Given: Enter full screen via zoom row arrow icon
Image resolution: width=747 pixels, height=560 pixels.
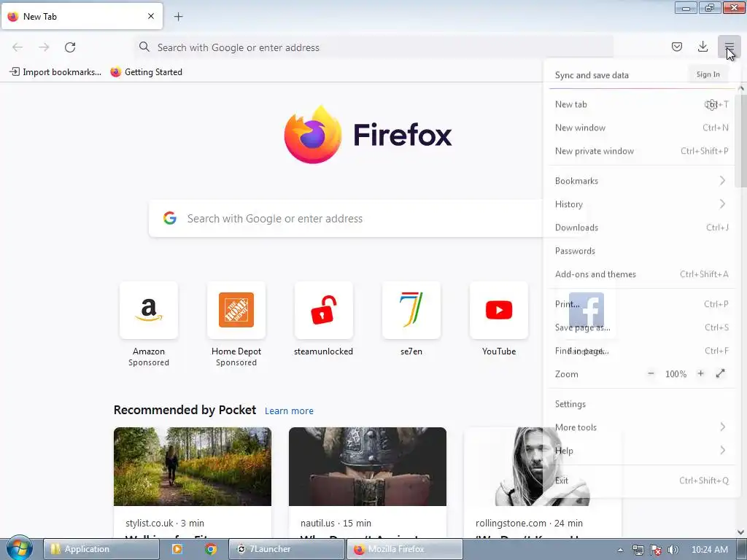Looking at the screenshot, I should pyautogui.click(x=720, y=374).
